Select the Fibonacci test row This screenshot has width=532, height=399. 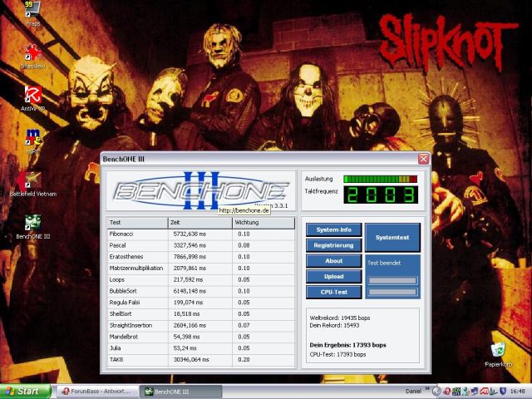[201, 234]
